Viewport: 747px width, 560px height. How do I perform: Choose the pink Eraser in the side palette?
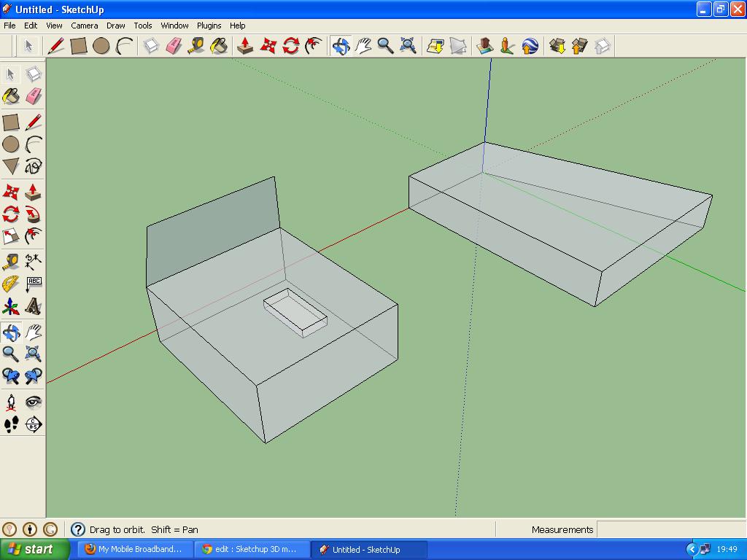click(34, 96)
